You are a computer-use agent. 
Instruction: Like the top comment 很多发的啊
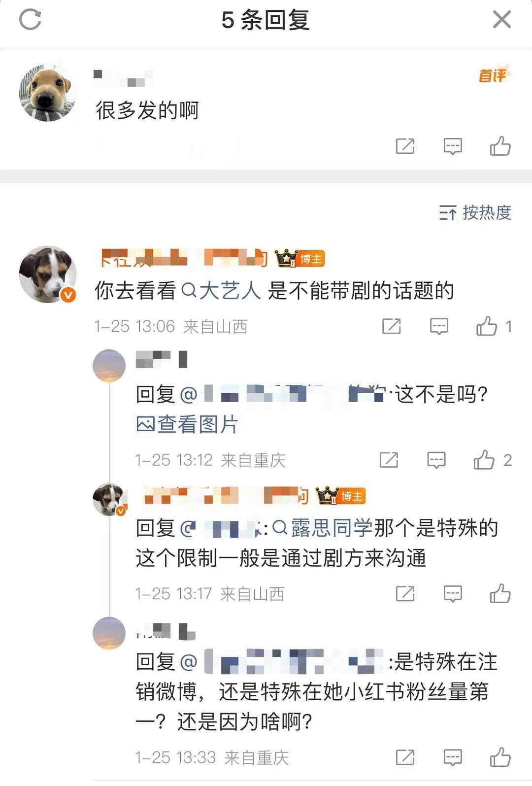500,146
